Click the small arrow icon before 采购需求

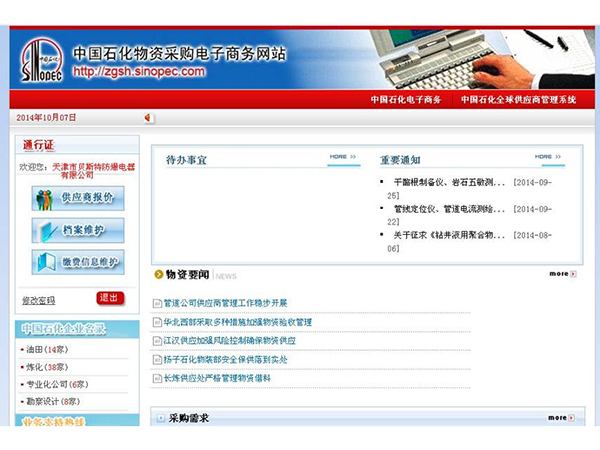click(x=161, y=418)
